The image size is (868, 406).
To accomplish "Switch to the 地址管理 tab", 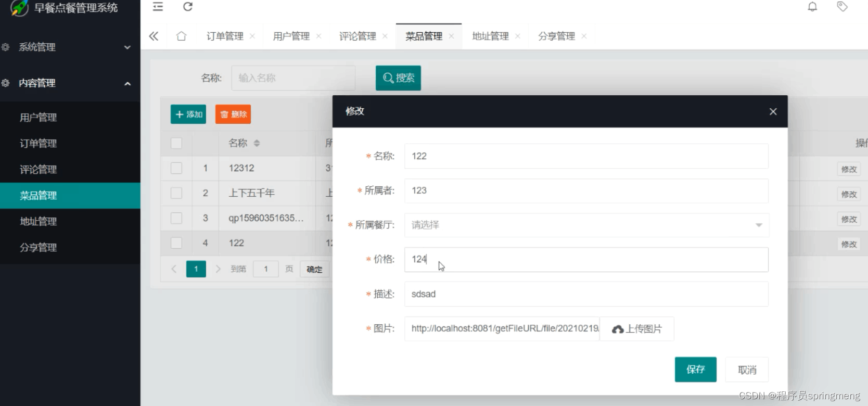I will click(x=490, y=36).
